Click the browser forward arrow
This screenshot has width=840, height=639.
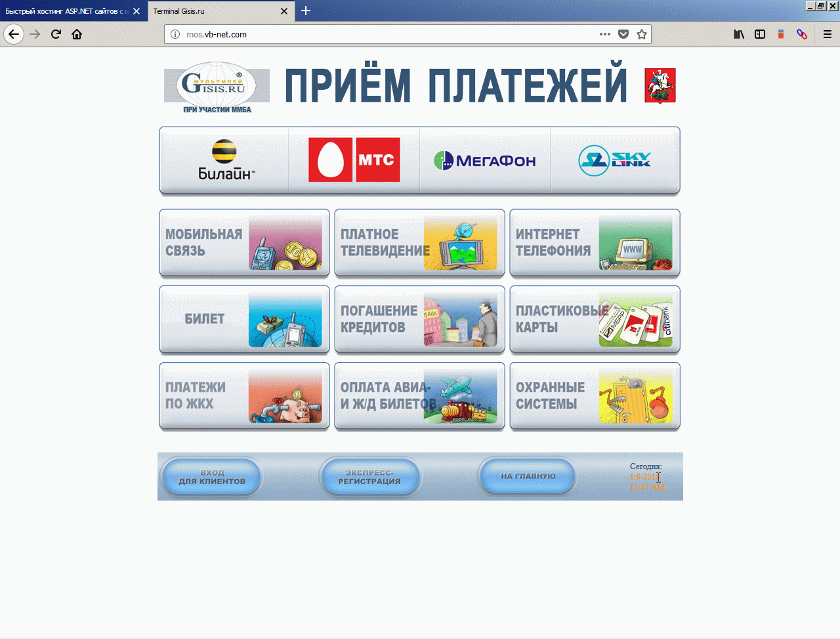(35, 34)
